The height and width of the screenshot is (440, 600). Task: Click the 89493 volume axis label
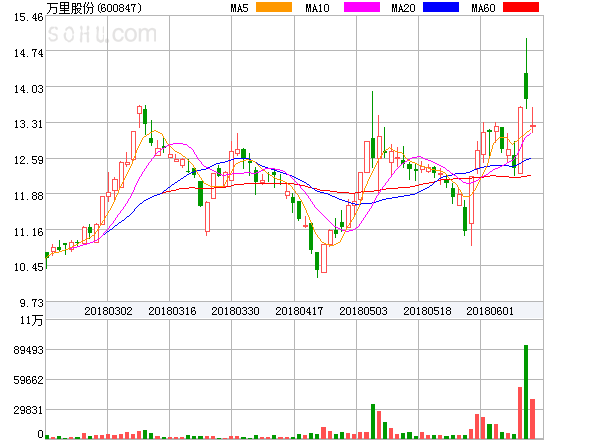coord(29,350)
